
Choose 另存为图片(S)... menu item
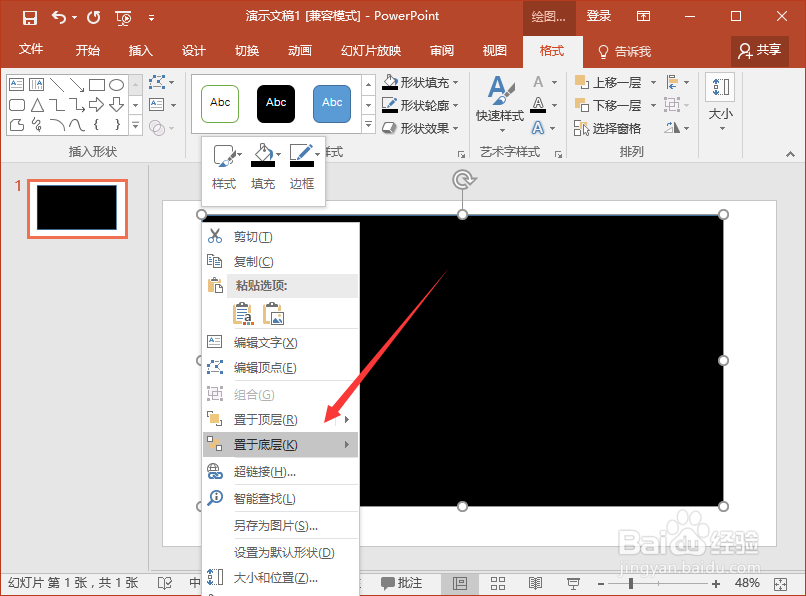coord(281,526)
